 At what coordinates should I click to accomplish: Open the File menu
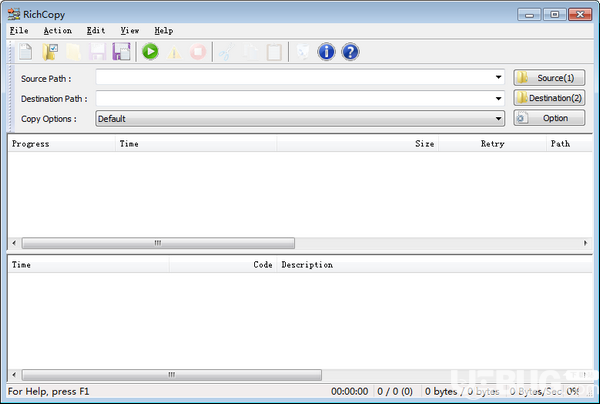(19, 31)
